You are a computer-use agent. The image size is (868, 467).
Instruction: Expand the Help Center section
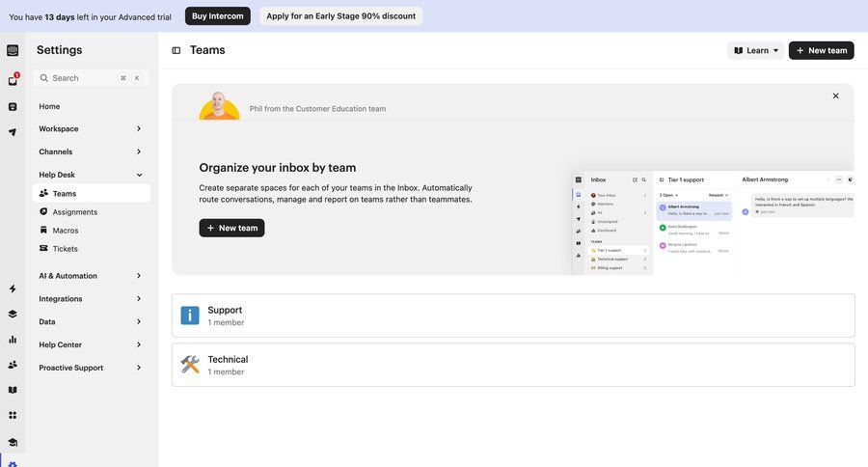[91, 344]
